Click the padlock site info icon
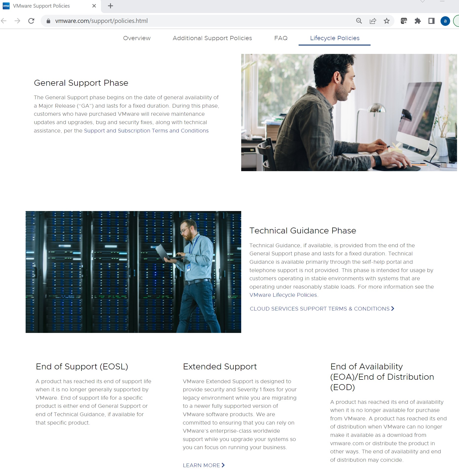 click(x=49, y=21)
